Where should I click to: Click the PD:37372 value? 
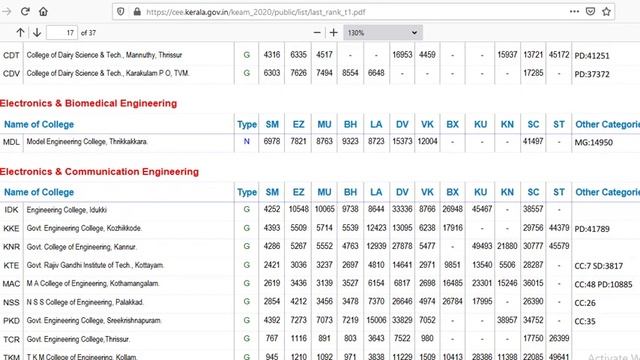click(592, 74)
